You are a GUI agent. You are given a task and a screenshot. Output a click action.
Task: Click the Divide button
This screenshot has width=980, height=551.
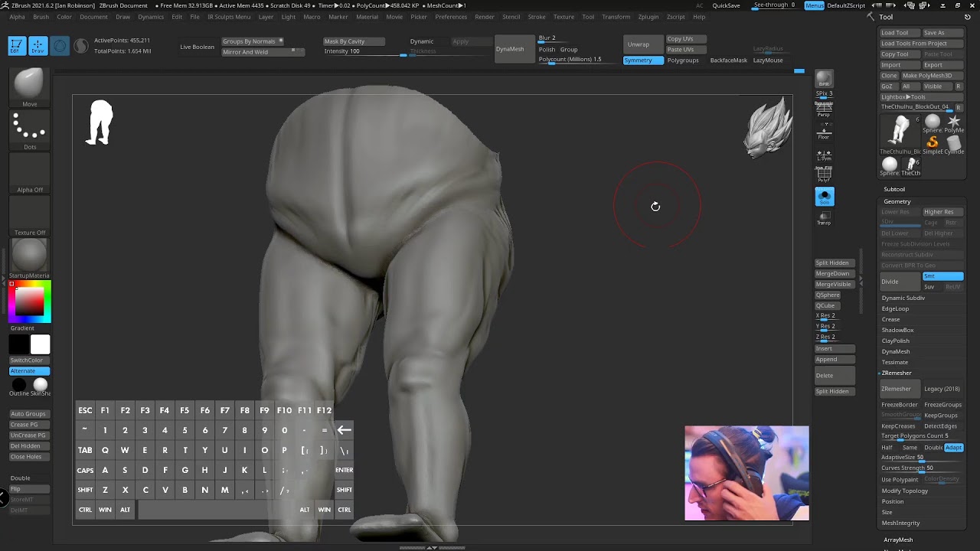pyautogui.click(x=900, y=281)
